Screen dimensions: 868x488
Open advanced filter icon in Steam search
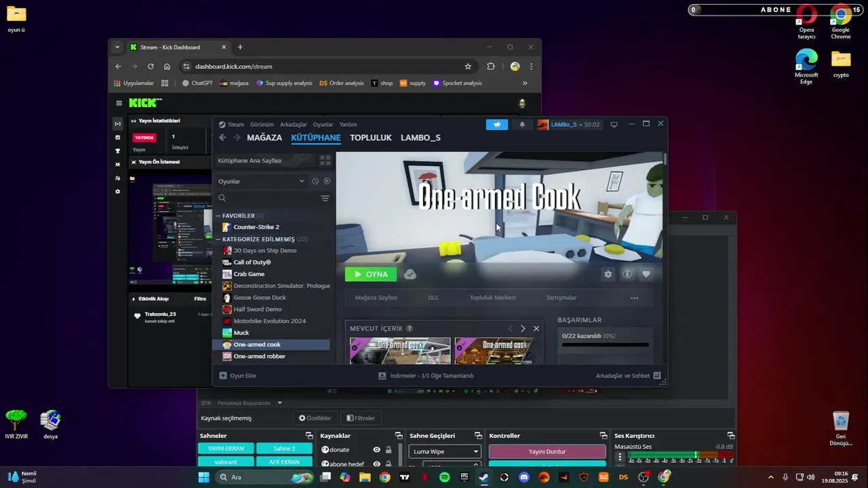[325, 199]
